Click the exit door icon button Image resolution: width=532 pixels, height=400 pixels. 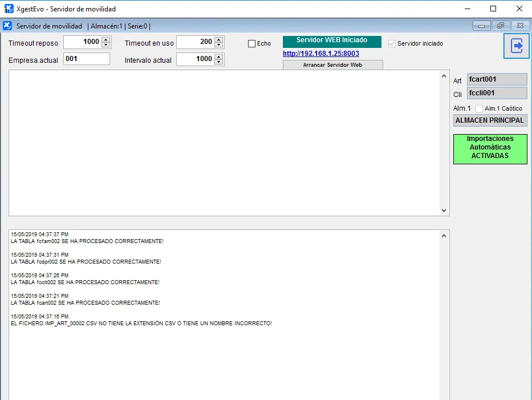coord(517,46)
